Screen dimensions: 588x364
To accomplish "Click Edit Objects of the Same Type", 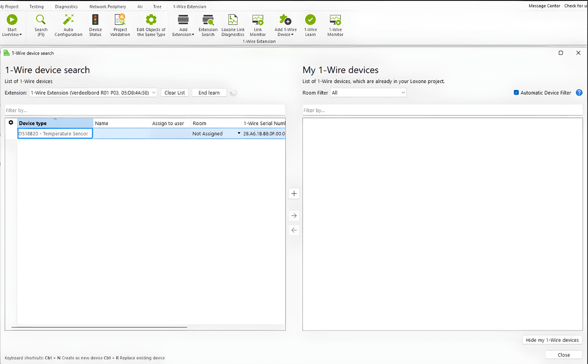I will tap(151, 25).
